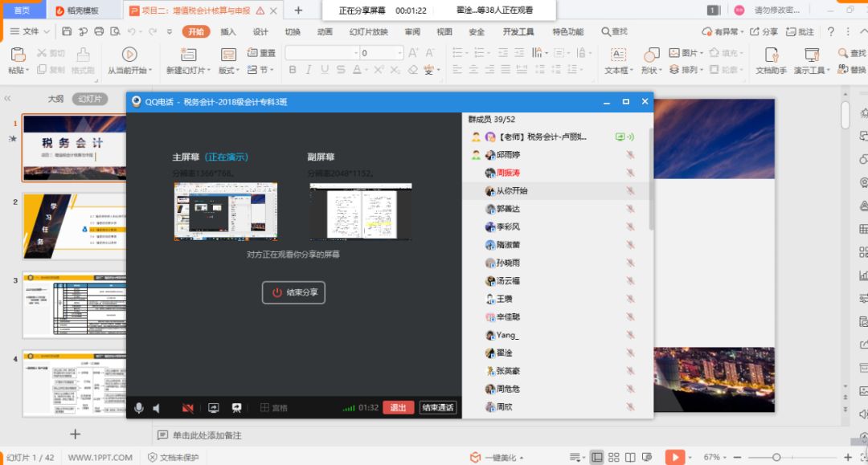The image size is (868, 465).
Task: Toggle the microphone in QQ call bar
Action: pyautogui.click(x=139, y=408)
